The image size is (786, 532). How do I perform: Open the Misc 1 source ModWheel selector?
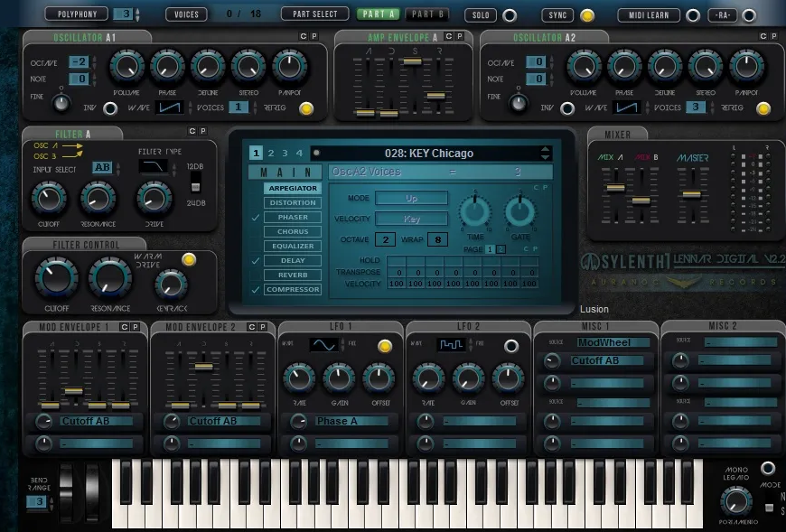(613, 342)
